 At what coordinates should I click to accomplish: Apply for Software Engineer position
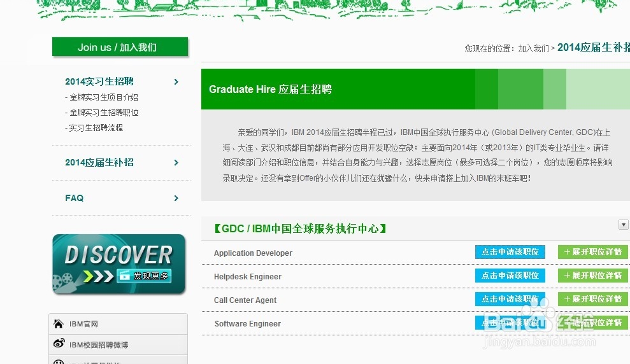click(510, 323)
